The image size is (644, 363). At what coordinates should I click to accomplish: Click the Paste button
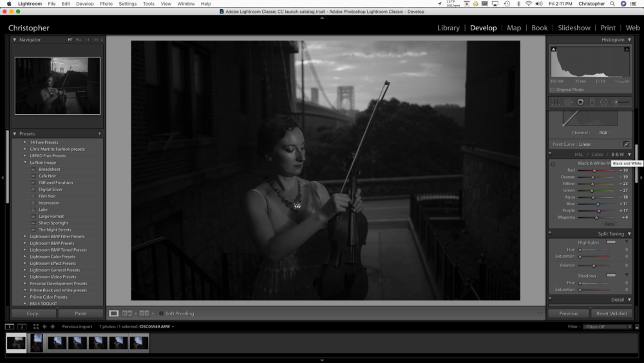tap(81, 313)
